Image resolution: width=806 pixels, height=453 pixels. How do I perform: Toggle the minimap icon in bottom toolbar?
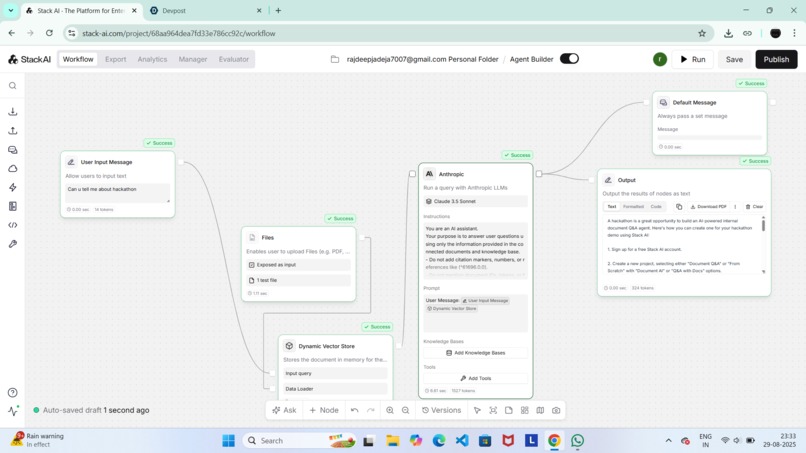point(540,410)
